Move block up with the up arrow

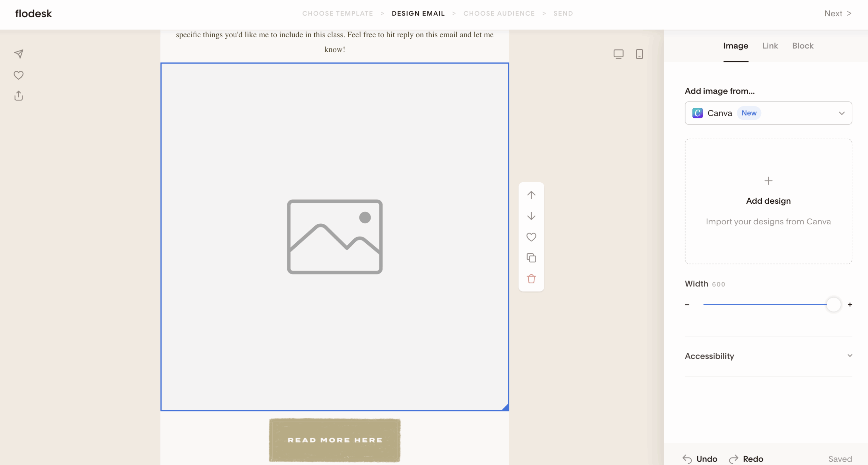(531, 195)
